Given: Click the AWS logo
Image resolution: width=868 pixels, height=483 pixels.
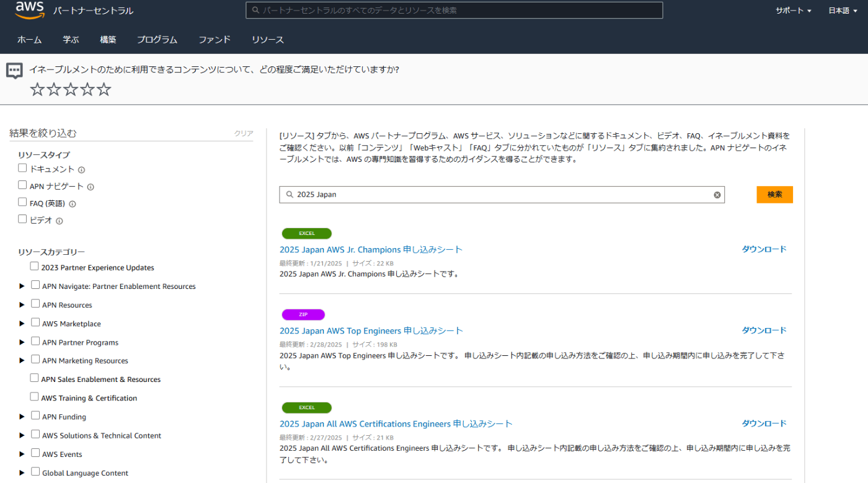Looking at the screenshot, I should (30, 9).
